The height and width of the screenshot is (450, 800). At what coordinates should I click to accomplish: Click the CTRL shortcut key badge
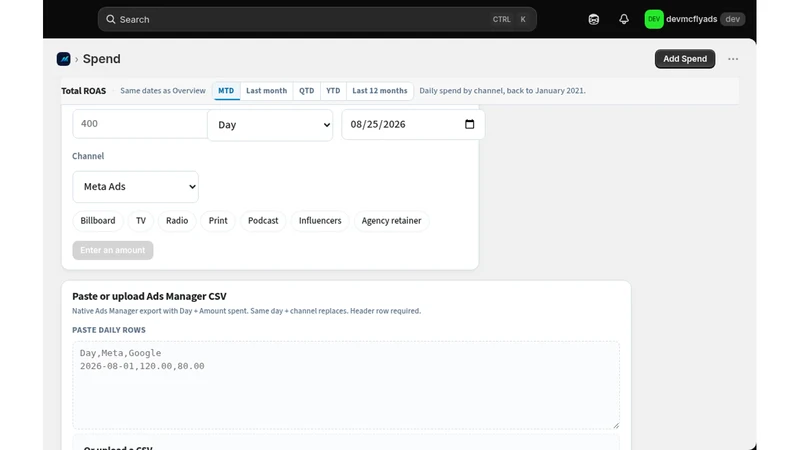tap(501, 19)
